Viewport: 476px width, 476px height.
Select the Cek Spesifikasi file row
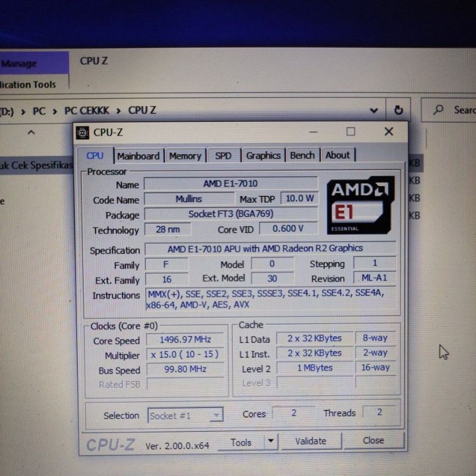(x=36, y=165)
